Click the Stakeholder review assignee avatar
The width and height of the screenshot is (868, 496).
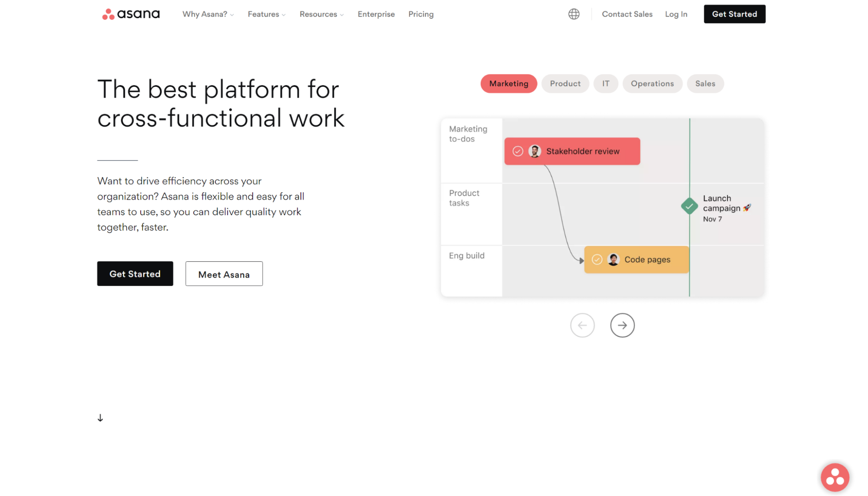point(535,151)
